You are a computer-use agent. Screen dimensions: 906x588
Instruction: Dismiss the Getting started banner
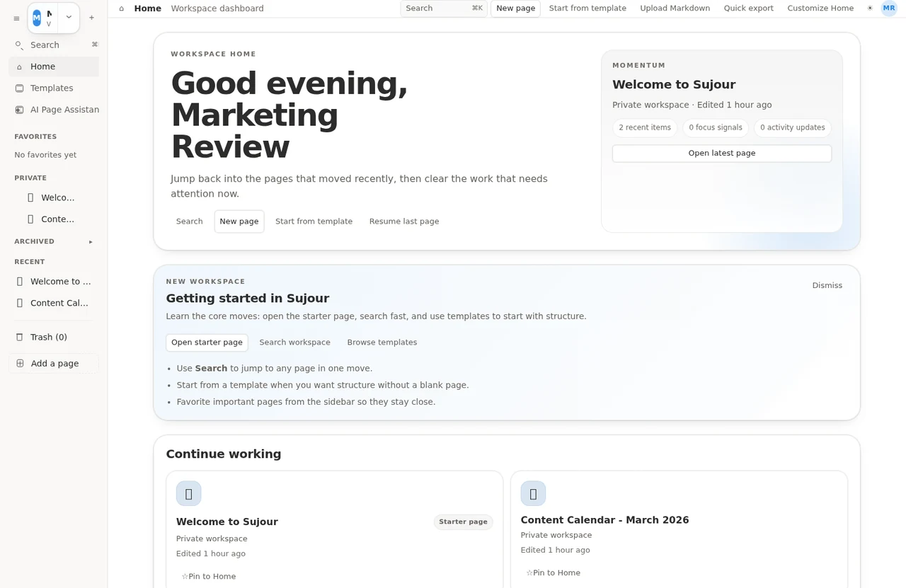(827, 285)
